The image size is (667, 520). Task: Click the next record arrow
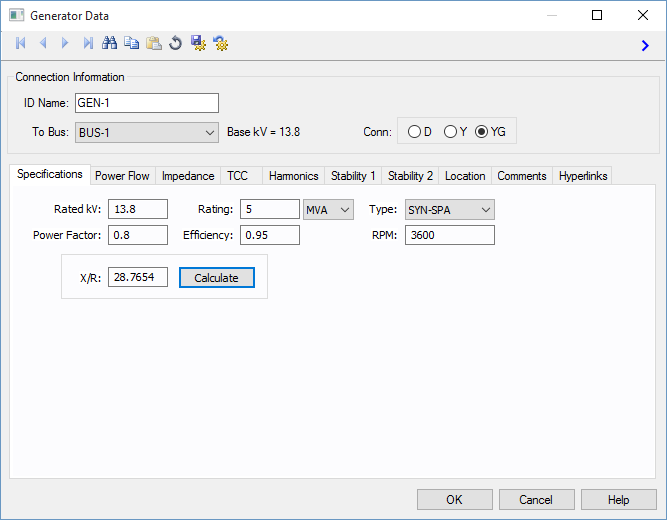click(x=65, y=43)
